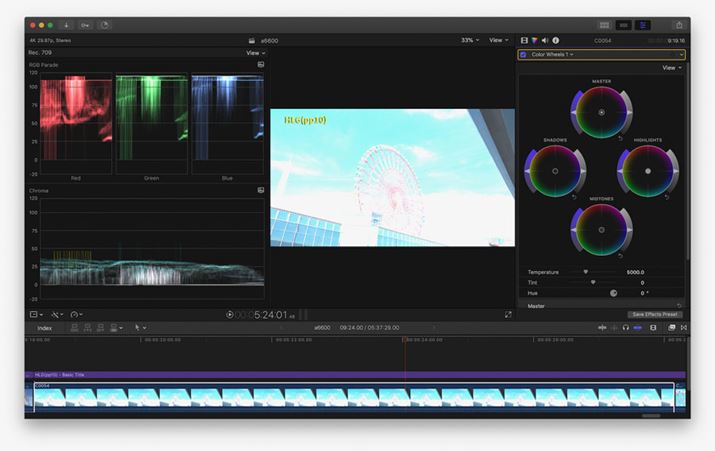Click Save Effects Preset button
Viewport: 715px width, 451px height.
(x=654, y=314)
